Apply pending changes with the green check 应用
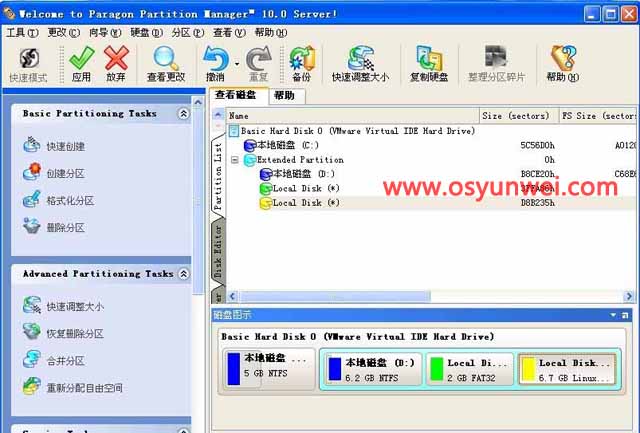Viewport: 640px width, 433px height. [x=81, y=64]
